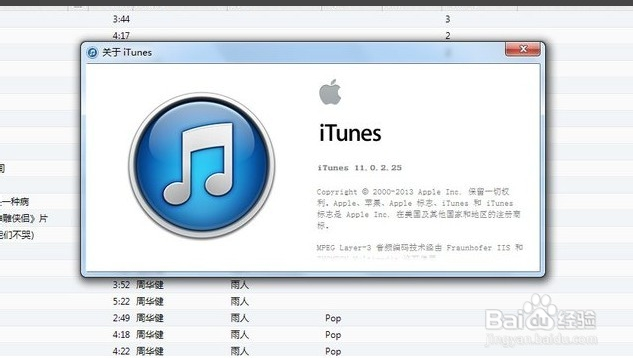The width and height of the screenshot is (633, 361).
Task: Select the 4:22 duration in the song list
Action: click(121, 351)
